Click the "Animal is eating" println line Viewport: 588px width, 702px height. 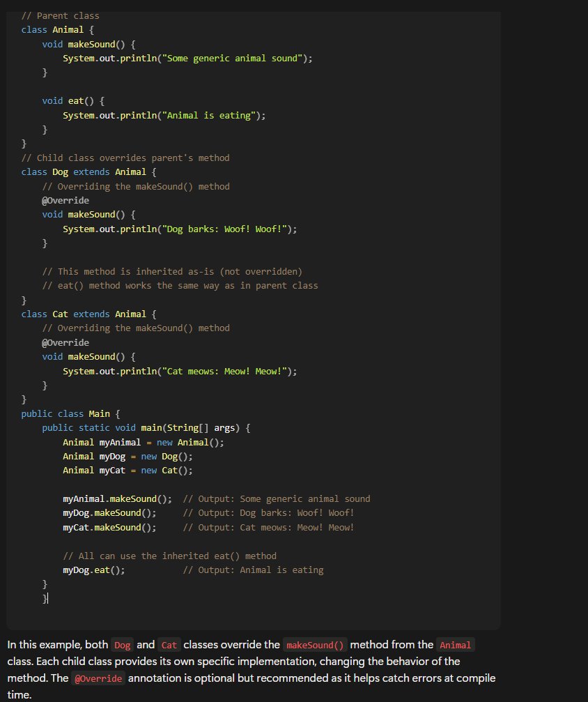[164, 116]
